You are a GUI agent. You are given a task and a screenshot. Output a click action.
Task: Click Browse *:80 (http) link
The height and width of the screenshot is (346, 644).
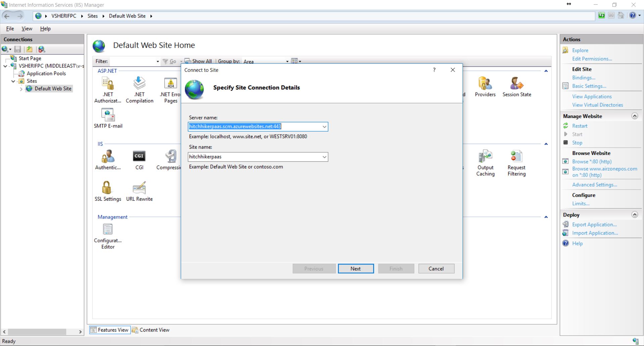click(592, 161)
